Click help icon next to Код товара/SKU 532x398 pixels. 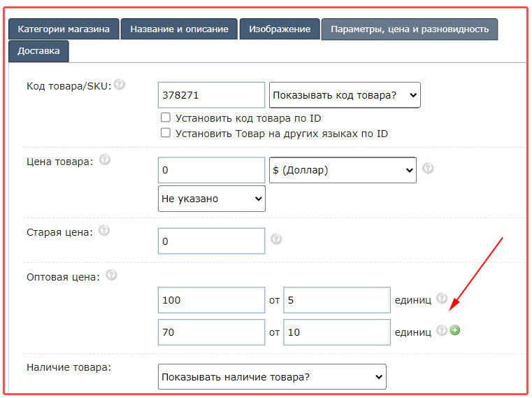(120, 85)
